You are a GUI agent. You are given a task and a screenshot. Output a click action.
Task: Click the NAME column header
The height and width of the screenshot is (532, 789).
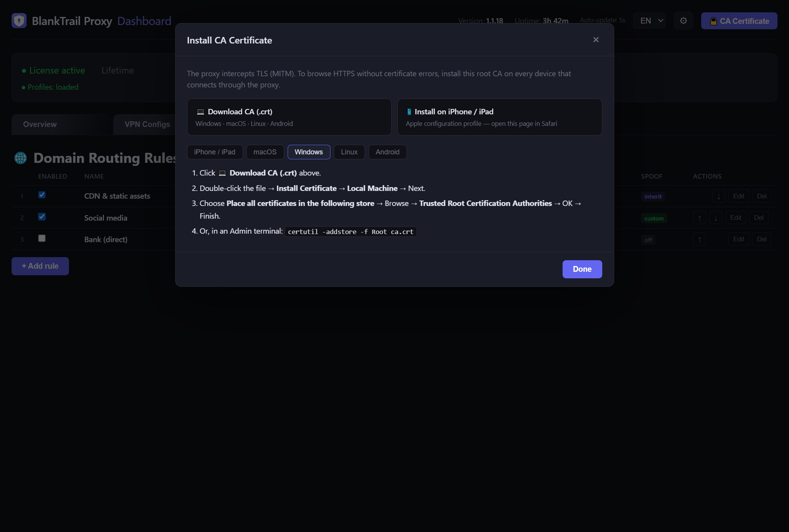pos(94,176)
